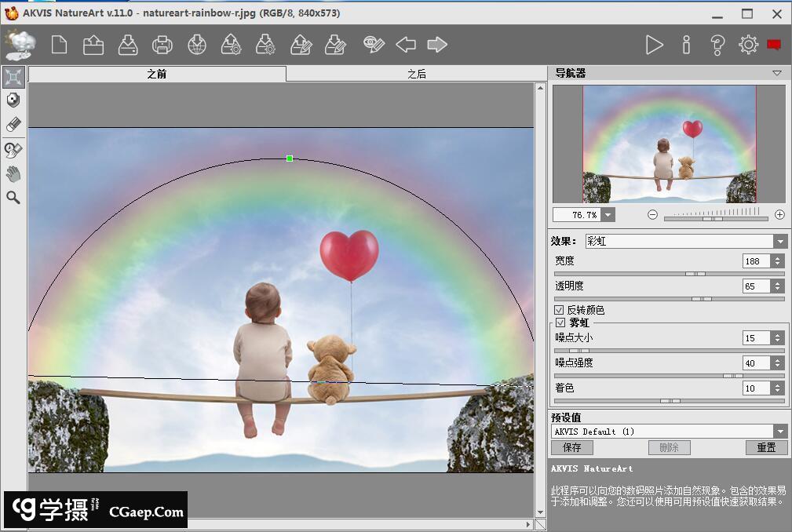Click the Run (play) processing button
Image resolution: width=792 pixels, height=532 pixels.
click(654, 45)
